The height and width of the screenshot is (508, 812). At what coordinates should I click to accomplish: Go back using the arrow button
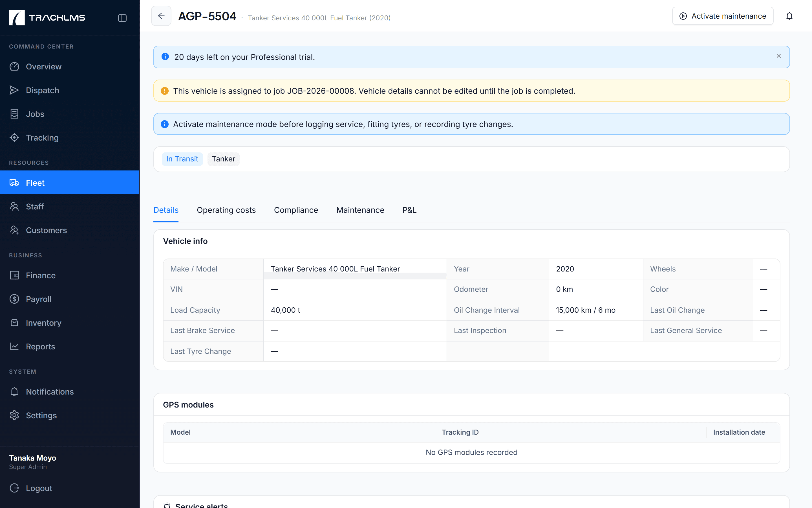point(161,16)
